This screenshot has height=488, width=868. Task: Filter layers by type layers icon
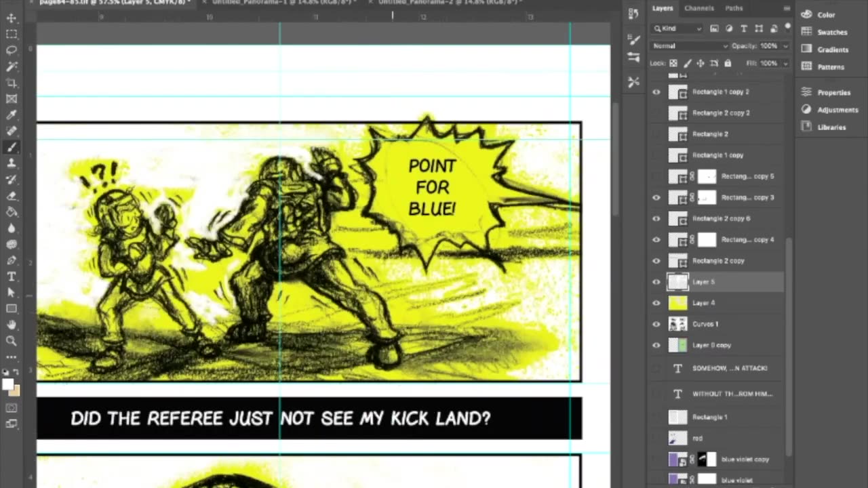(x=744, y=28)
